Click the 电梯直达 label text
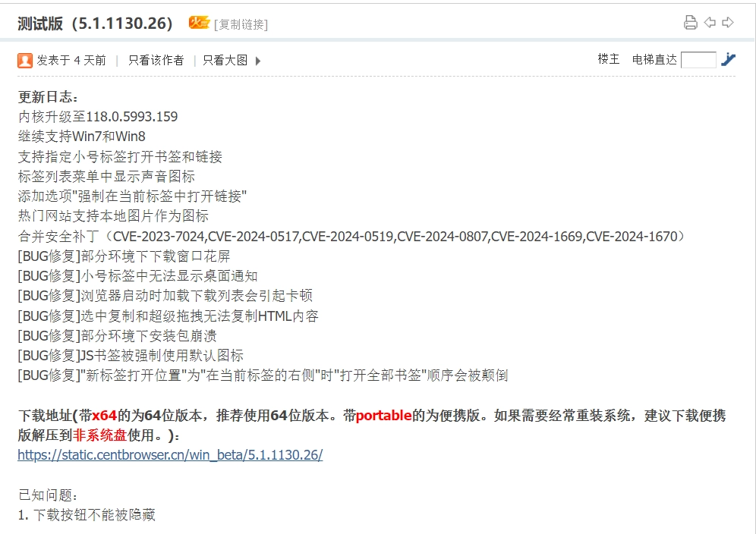756x534 pixels. [654, 59]
